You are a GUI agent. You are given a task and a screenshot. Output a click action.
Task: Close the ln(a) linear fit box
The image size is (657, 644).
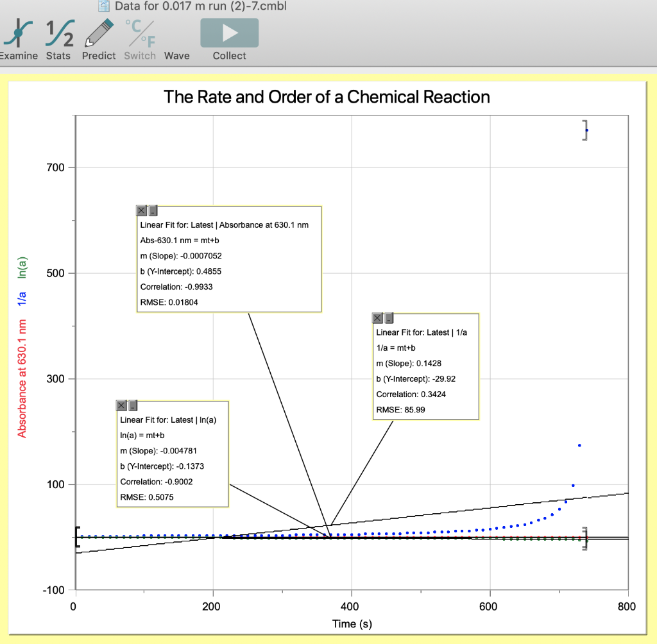click(121, 405)
